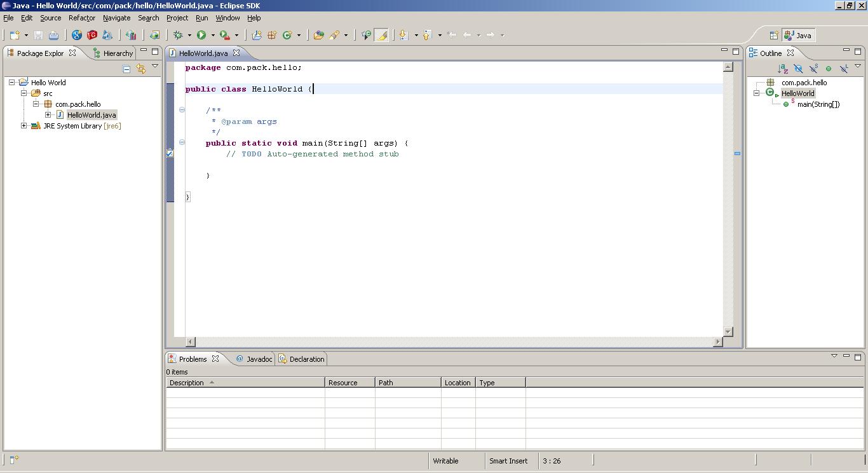Image resolution: width=868 pixels, height=473 pixels.
Task: Click the editor horizontal scrollbar track
Action: coord(454,342)
